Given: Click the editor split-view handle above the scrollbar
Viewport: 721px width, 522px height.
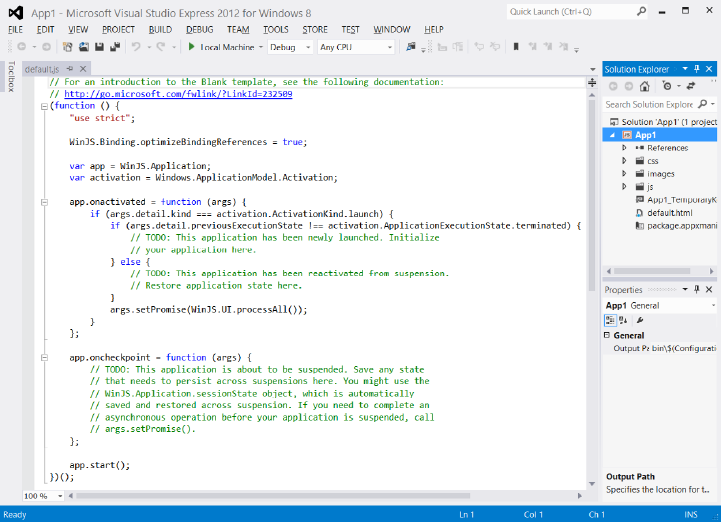Looking at the screenshot, I should [x=592, y=83].
